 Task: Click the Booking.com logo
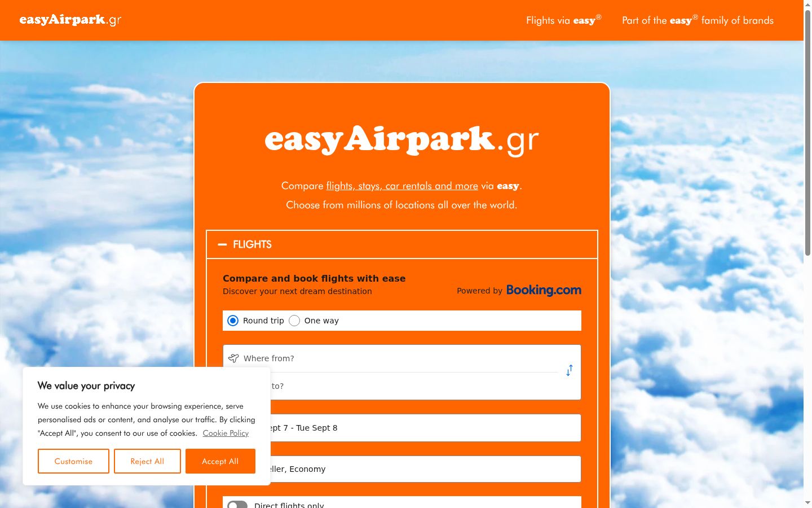pos(544,290)
